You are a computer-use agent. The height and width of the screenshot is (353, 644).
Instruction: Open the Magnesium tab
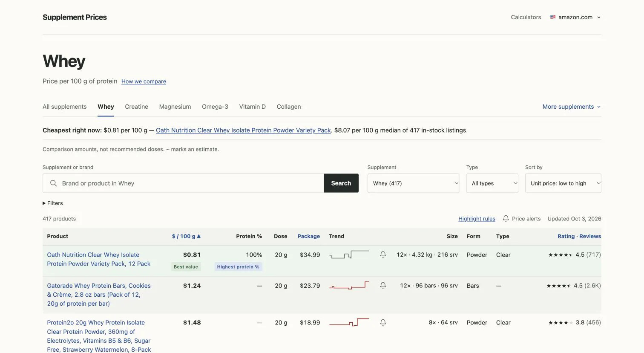[x=175, y=107]
